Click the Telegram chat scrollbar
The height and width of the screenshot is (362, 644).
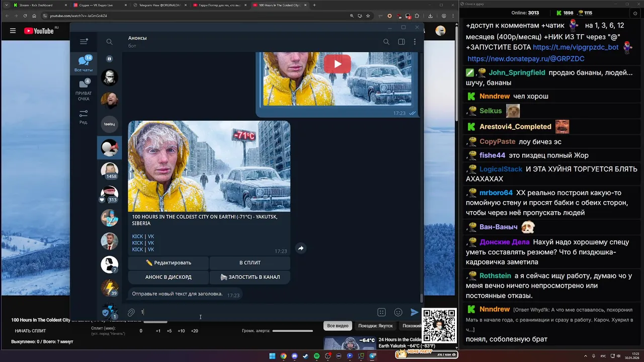click(x=422, y=298)
